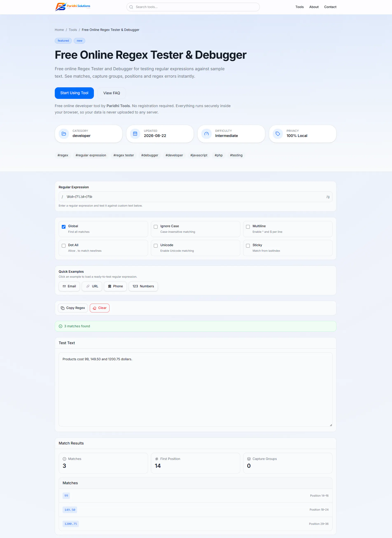The height and width of the screenshot is (538, 392).
Task: Click inside the Test Text textarea
Action: (x=196, y=390)
